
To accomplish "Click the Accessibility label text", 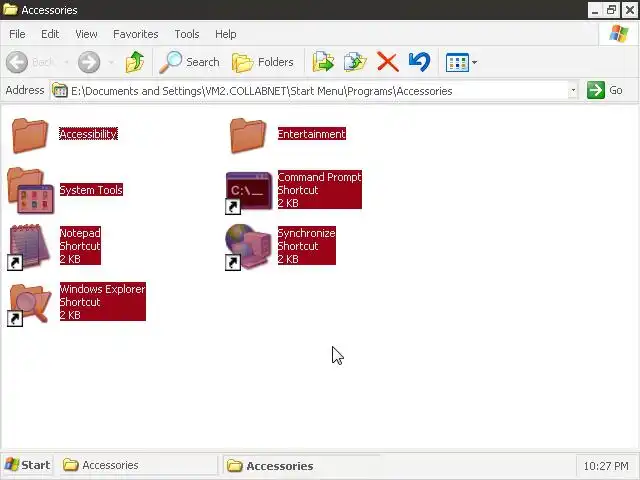I will pyautogui.click(x=89, y=134).
